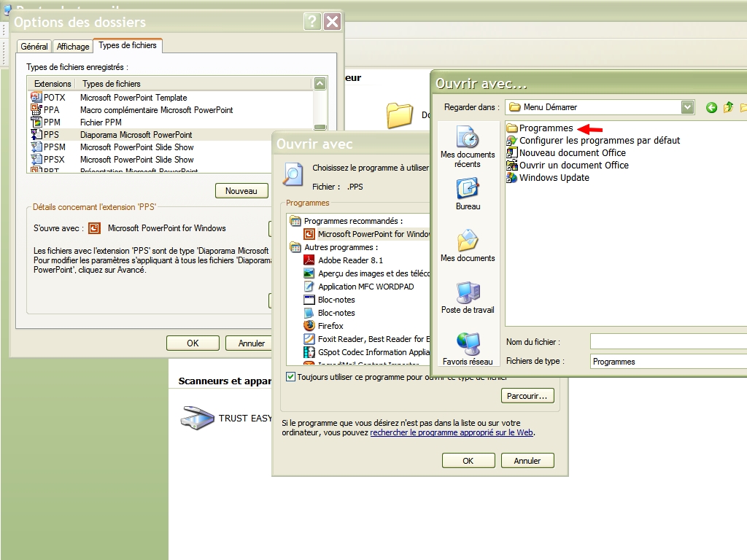Switch to the Général tab

34,47
